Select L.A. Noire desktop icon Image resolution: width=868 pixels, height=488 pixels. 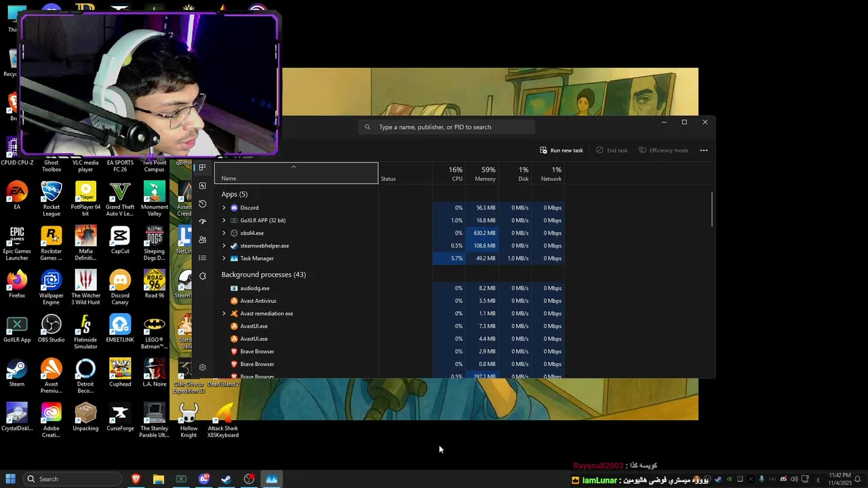(x=155, y=373)
